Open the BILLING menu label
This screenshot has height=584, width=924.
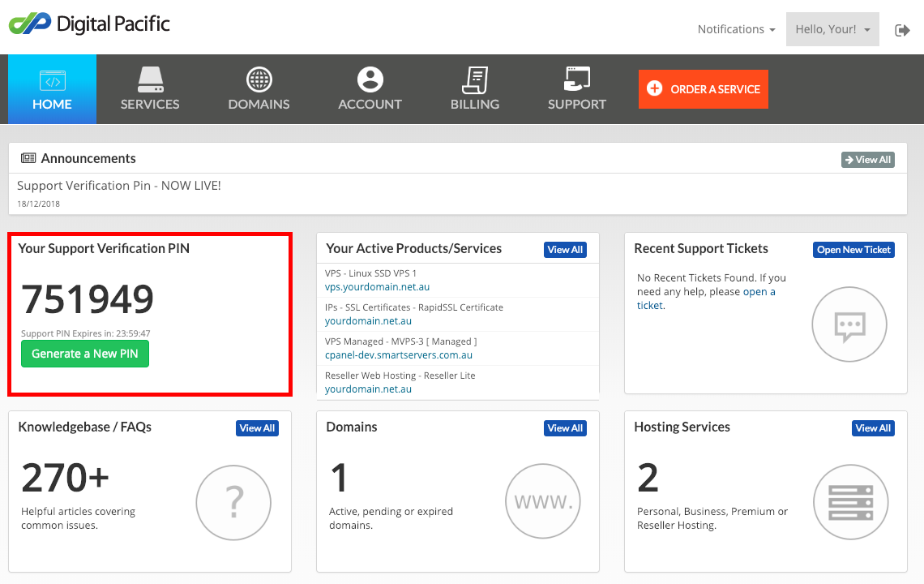click(x=475, y=105)
